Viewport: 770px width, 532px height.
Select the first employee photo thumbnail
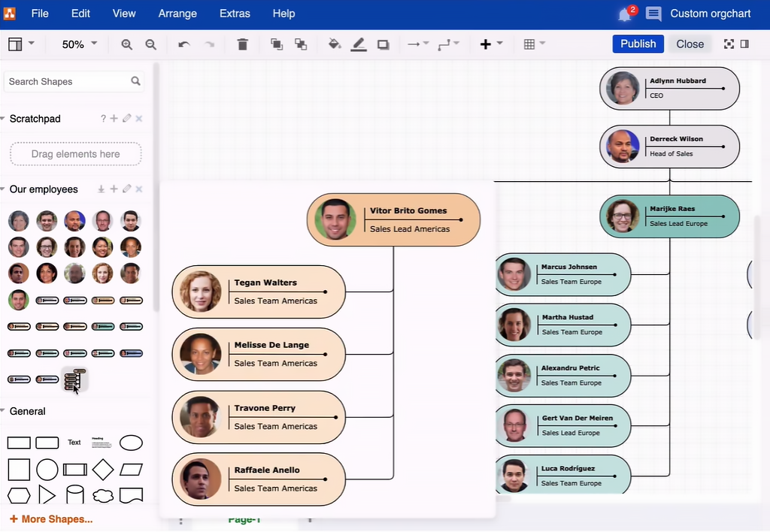[x=19, y=221]
